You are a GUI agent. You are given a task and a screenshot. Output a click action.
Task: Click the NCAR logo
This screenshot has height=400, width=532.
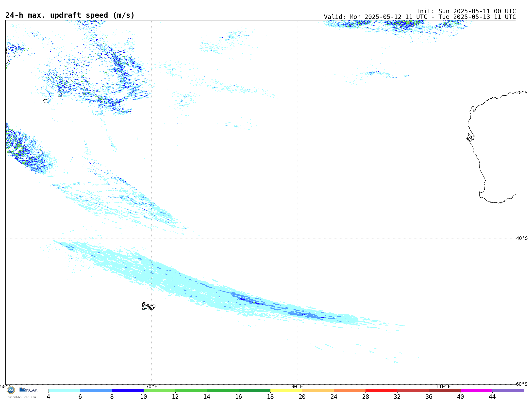click(x=28, y=390)
